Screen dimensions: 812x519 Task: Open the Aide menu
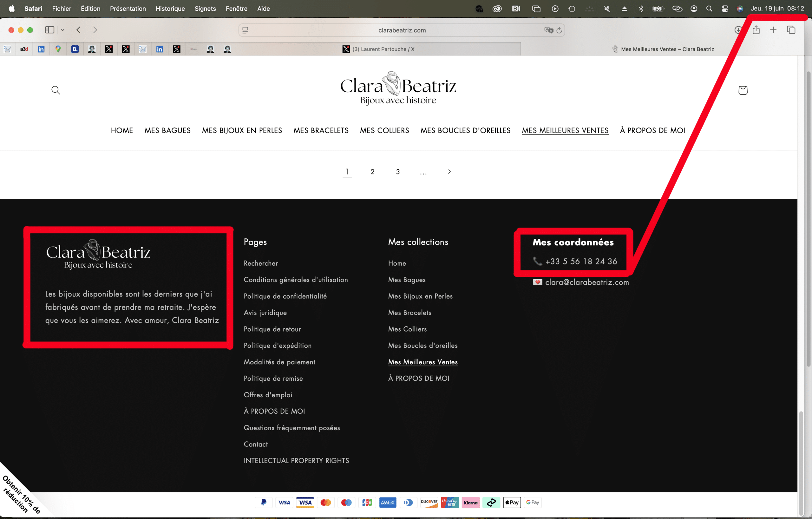point(263,9)
